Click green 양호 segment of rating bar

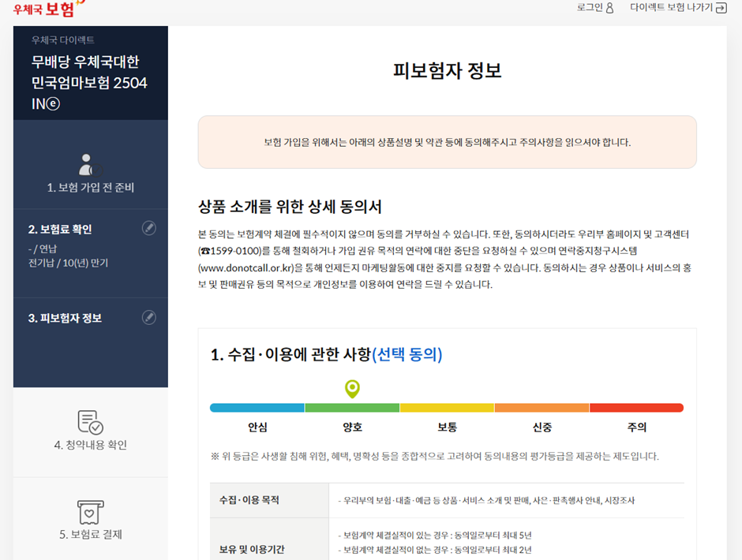tap(352, 408)
